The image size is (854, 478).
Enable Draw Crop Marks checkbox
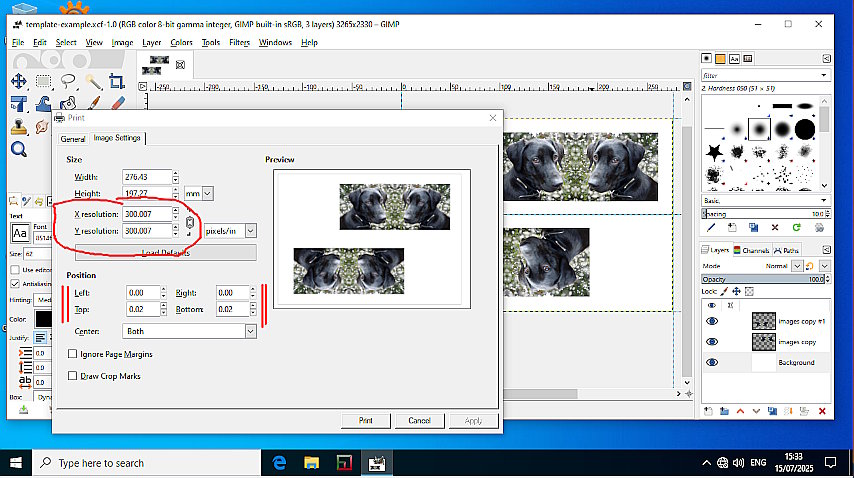(72, 376)
